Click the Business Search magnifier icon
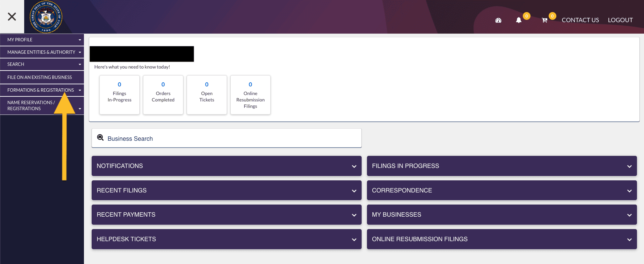Image resolution: width=644 pixels, height=264 pixels. coord(100,137)
